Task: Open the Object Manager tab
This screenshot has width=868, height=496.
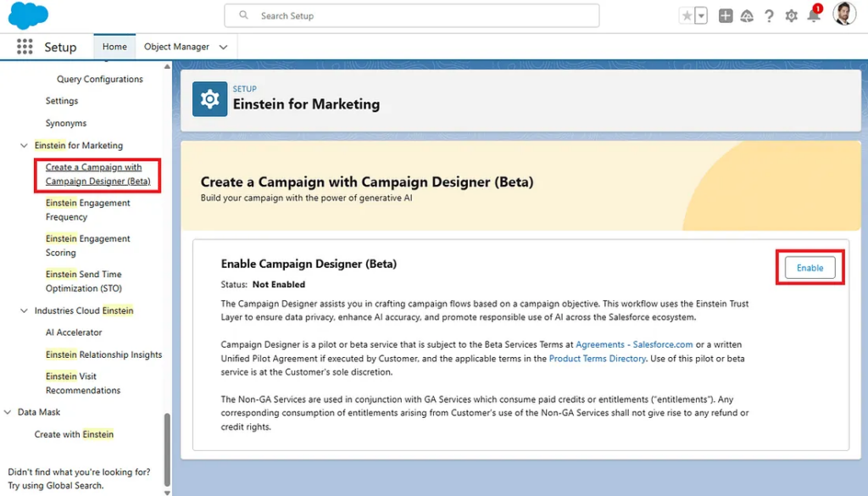Action: pyautogui.click(x=176, y=47)
